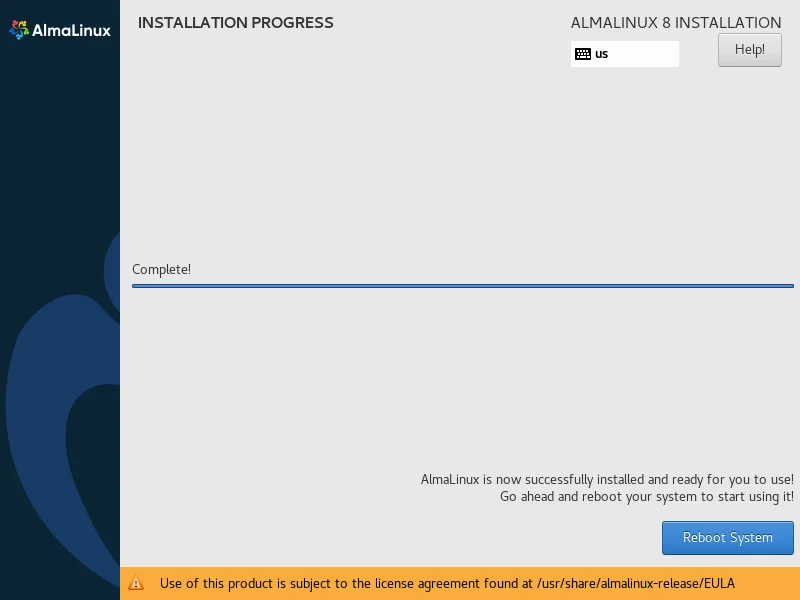Click the Reboot System button

728,538
